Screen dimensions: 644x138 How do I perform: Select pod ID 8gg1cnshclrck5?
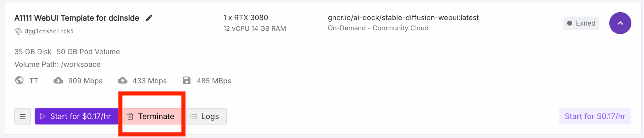click(49, 31)
